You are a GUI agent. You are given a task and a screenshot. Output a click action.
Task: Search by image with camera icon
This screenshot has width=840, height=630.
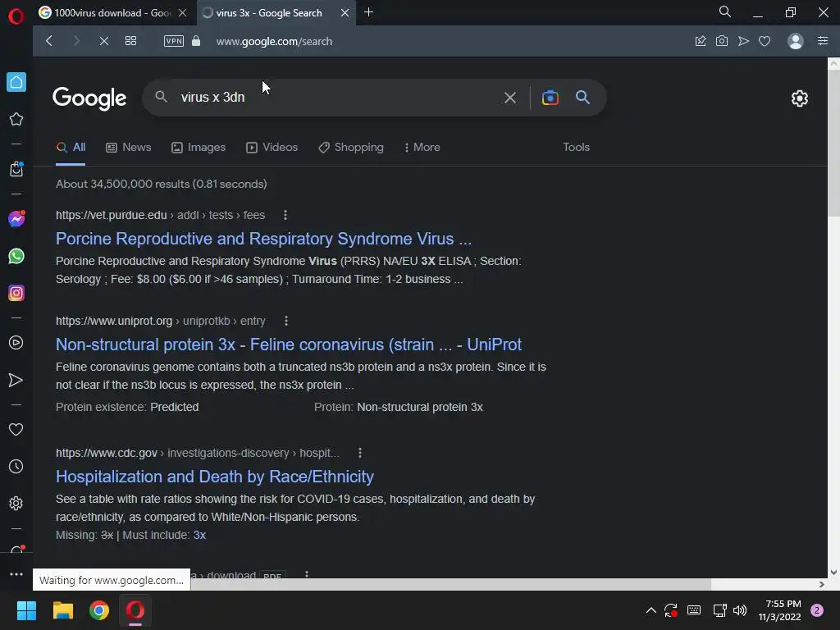coord(550,98)
